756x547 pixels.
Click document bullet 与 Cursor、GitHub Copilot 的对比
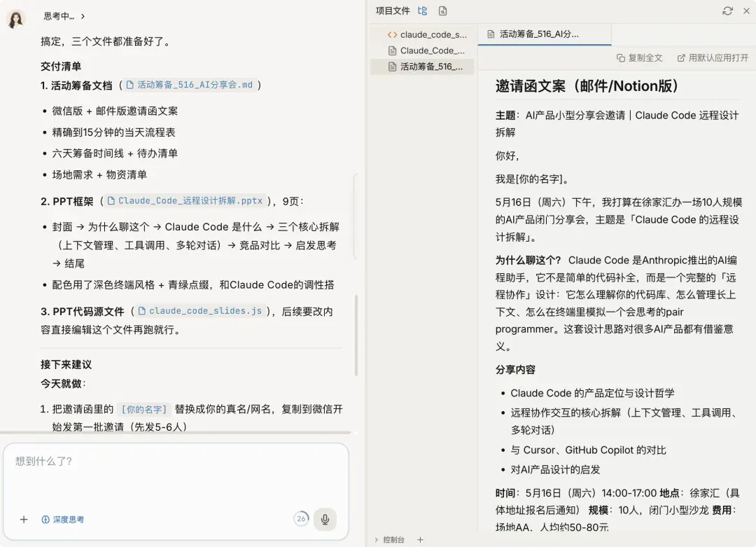click(588, 450)
